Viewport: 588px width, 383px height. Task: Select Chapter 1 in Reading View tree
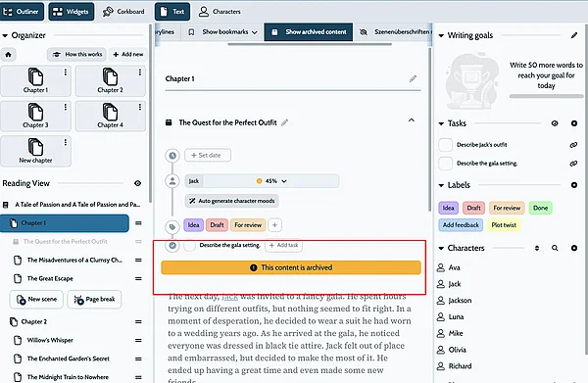pos(65,223)
